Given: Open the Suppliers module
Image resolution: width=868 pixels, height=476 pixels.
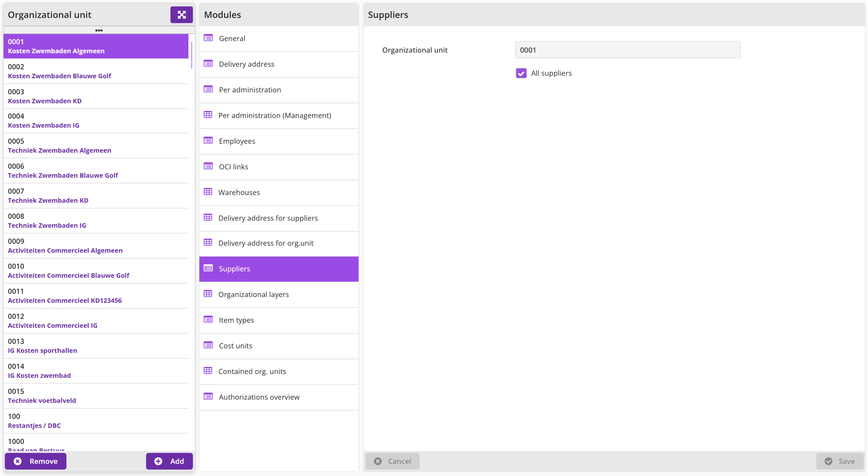Looking at the screenshot, I should [x=279, y=269].
